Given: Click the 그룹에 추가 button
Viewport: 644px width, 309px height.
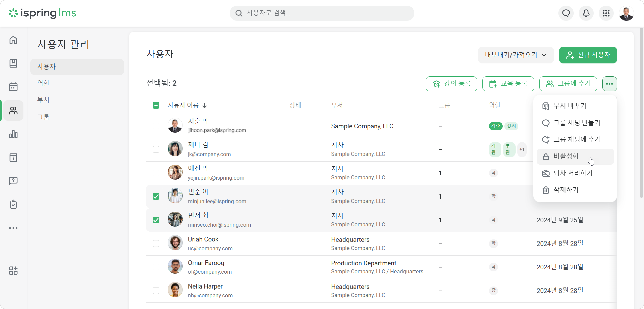Looking at the screenshot, I should [568, 84].
